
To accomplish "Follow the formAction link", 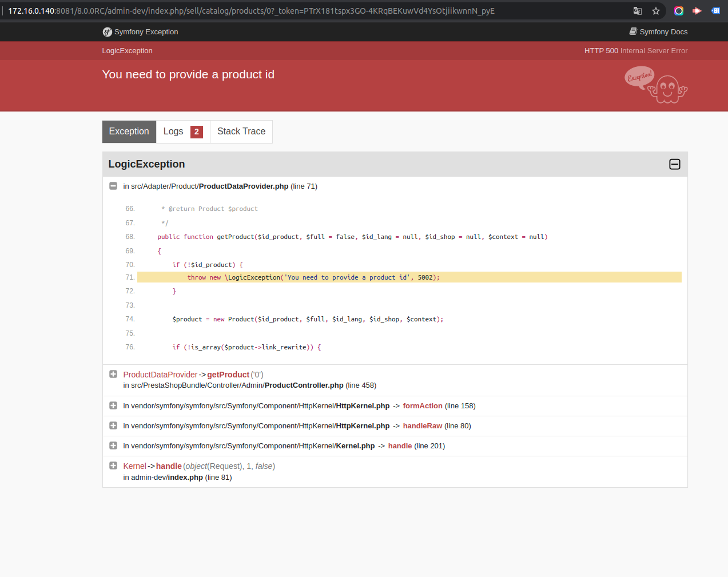I will 423,405.
